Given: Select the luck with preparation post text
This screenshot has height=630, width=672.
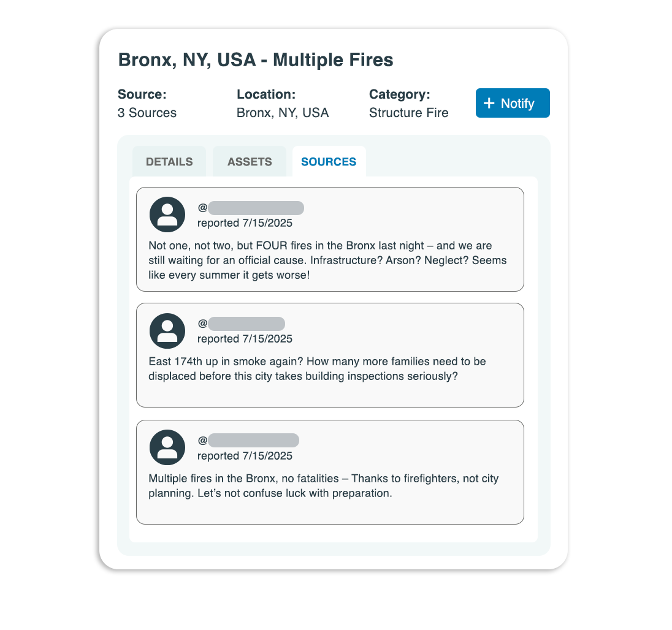Looking at the screenshot, I should (324, 485).
